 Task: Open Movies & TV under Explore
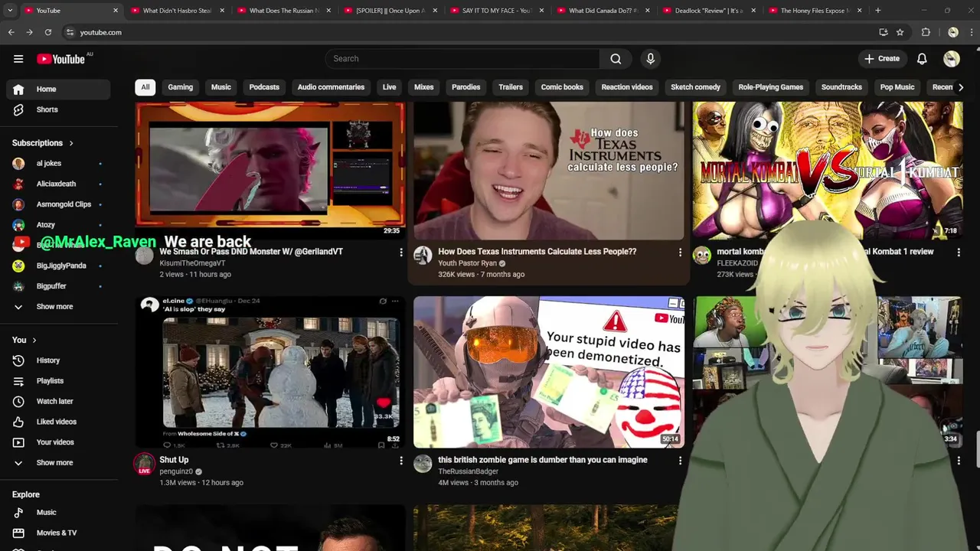(58, 533)
